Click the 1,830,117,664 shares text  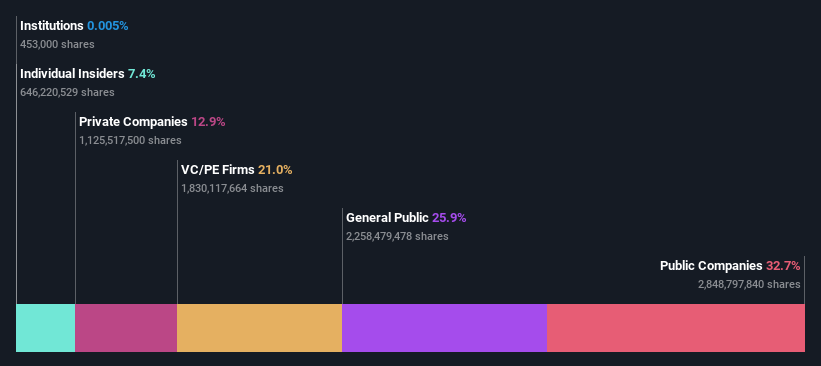[232, 188]
